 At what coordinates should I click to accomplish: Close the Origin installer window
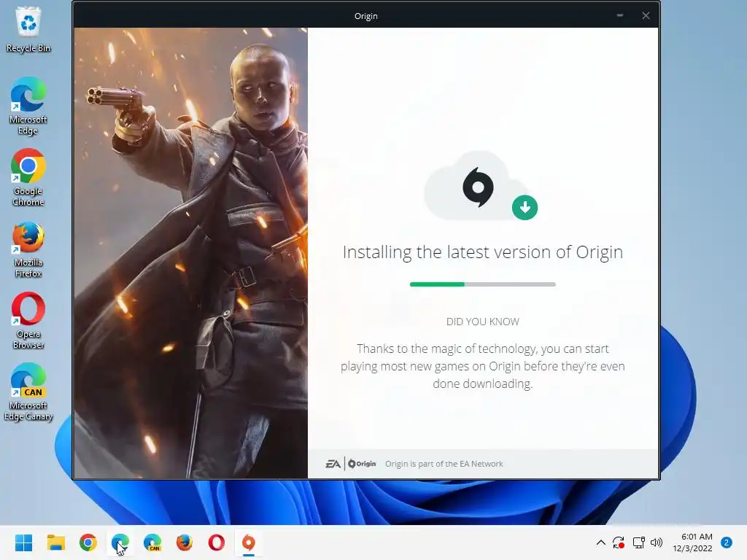point(646,16)
